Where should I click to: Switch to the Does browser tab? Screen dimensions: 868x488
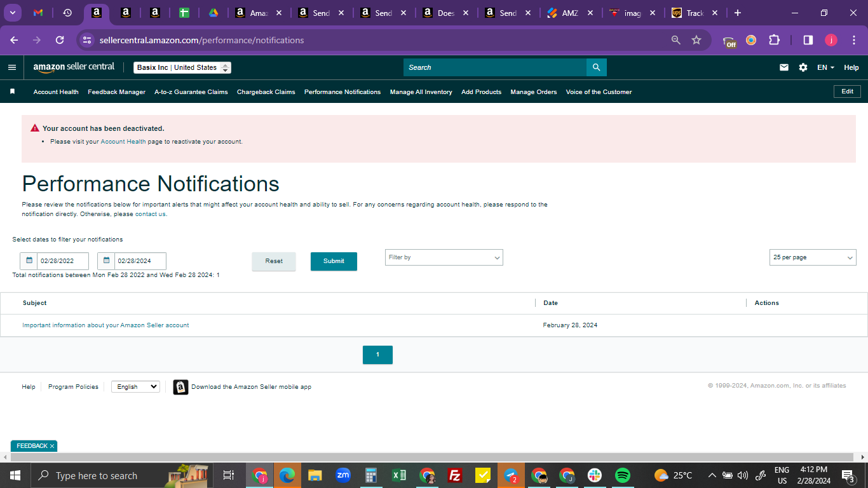[x=445, y=13]
